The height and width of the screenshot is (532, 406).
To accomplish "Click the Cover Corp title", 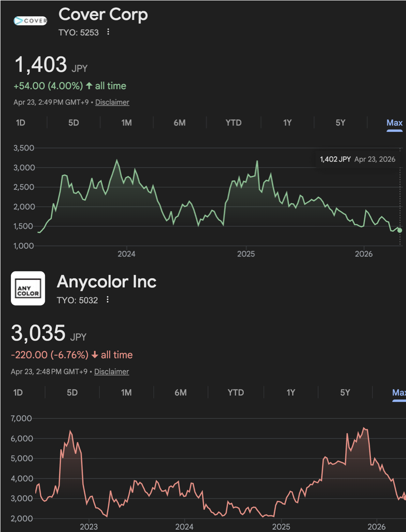I will click(103, 15).
